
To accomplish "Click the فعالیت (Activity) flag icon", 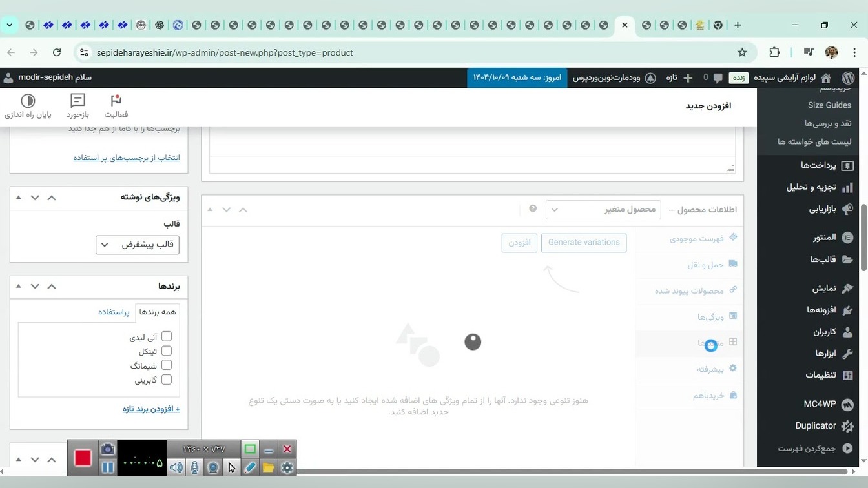I will pyautogui.click(x=116, y=101).
